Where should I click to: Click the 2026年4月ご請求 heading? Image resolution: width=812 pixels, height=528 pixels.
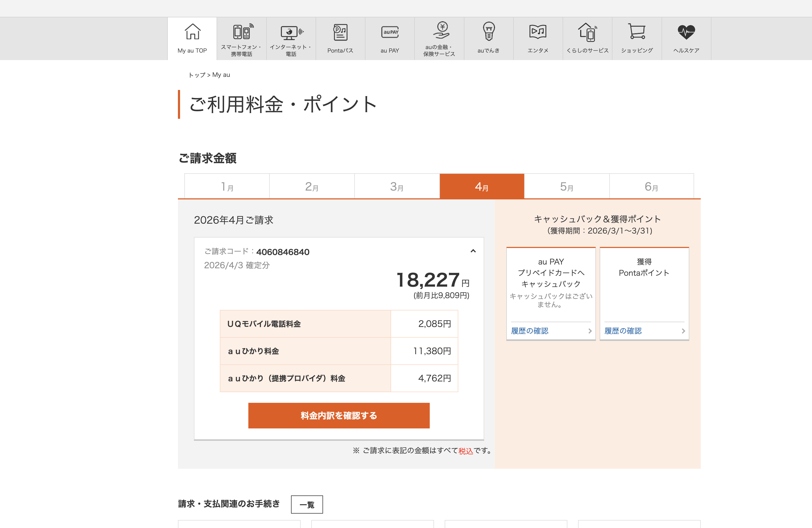coord(234,220)
